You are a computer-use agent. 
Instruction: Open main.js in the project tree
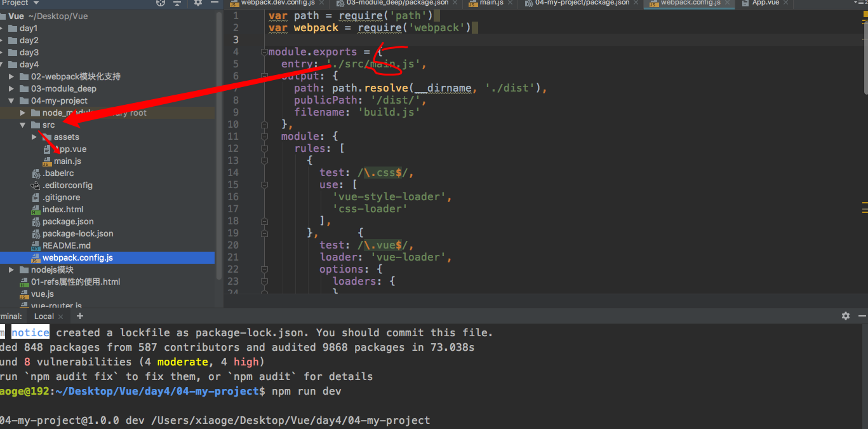pyautogui.click(x=67, y=161)
